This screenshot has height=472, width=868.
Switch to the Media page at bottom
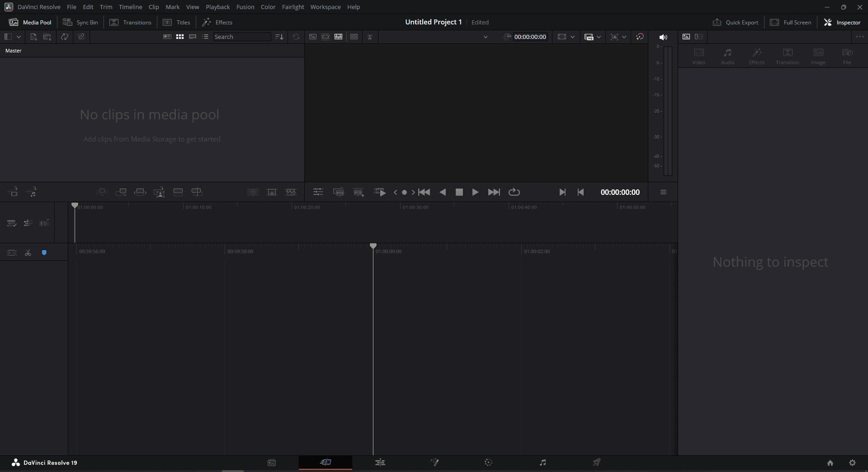[x=272, y=463]
